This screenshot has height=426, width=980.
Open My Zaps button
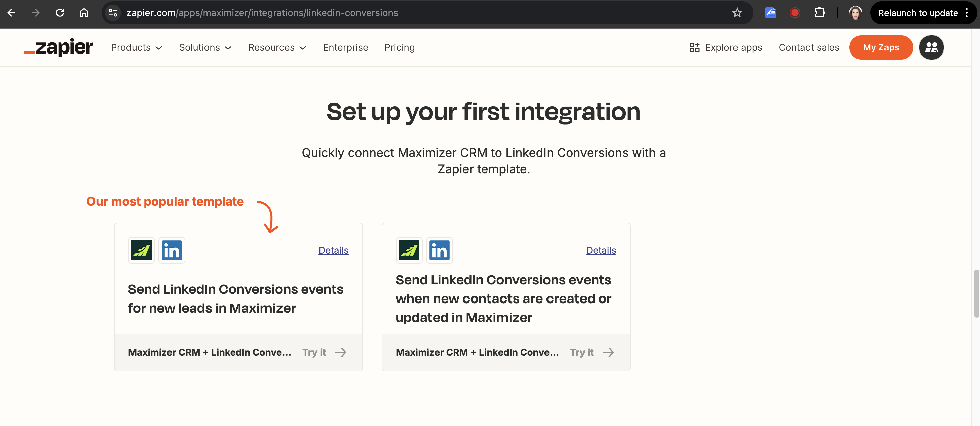881,47
